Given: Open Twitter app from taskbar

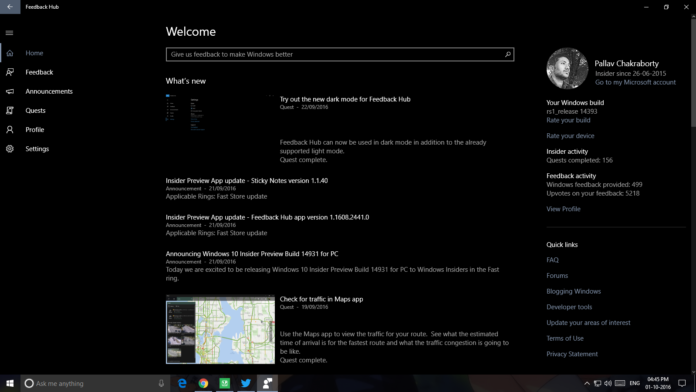Looking at the screenshot, I should coord(246,383).
